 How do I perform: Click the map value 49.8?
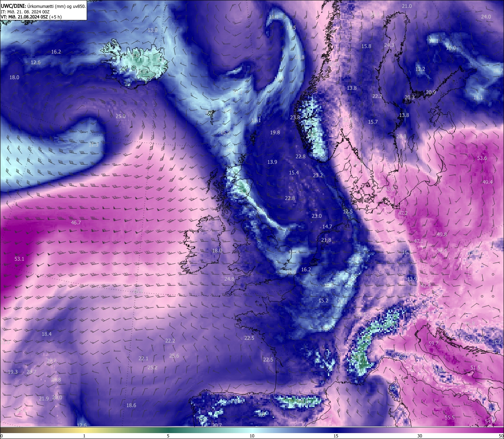(x=442, y=235)
